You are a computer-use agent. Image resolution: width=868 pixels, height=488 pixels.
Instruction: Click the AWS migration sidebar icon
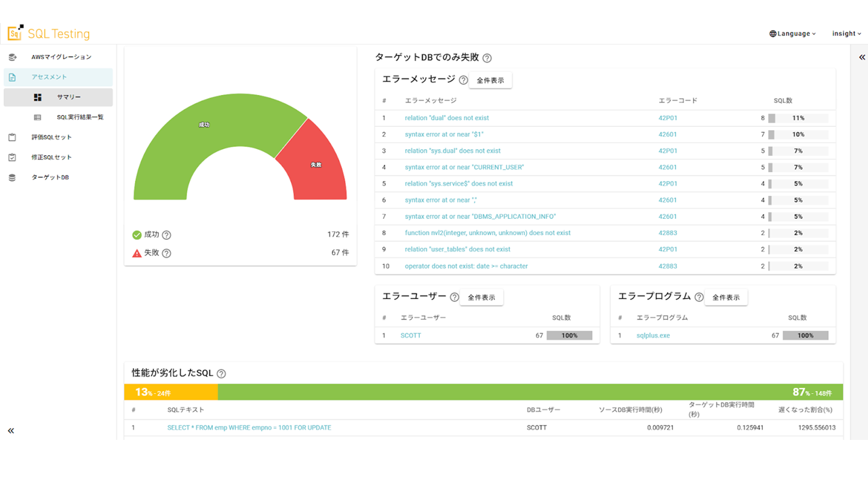click(x=12, y=57)
